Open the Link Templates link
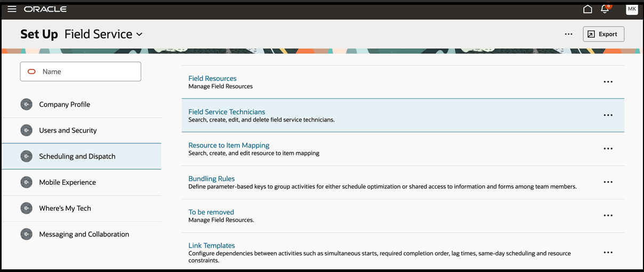 click(x=212, y=245)
